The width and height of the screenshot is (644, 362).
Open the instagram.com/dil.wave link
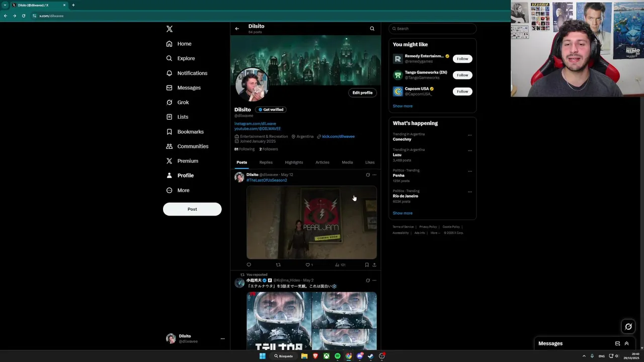point(255,124)
